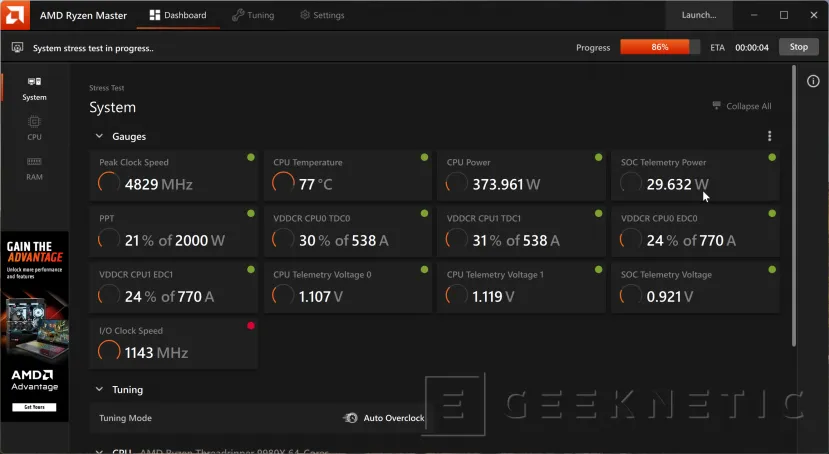Click the CPU Telemetry Voltage 1 gauge dial
Image resolution: width=829 pixels, height=454 pixels.
pos(456,295)
